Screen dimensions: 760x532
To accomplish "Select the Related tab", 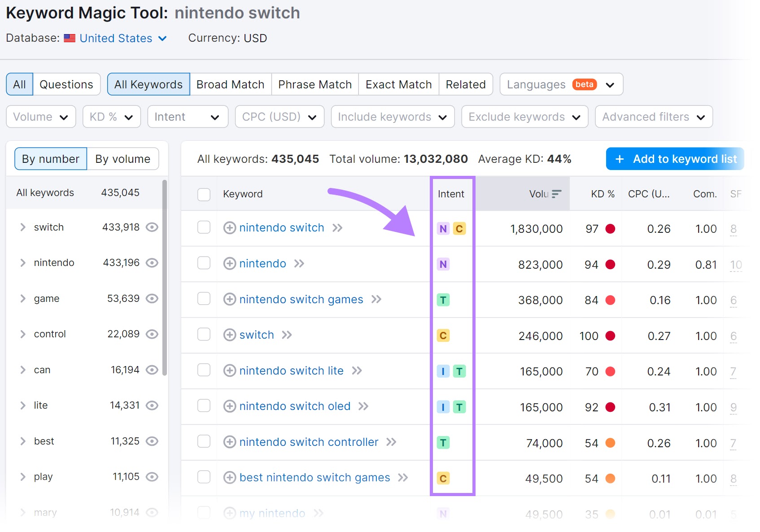I will [x=466, y=85].
